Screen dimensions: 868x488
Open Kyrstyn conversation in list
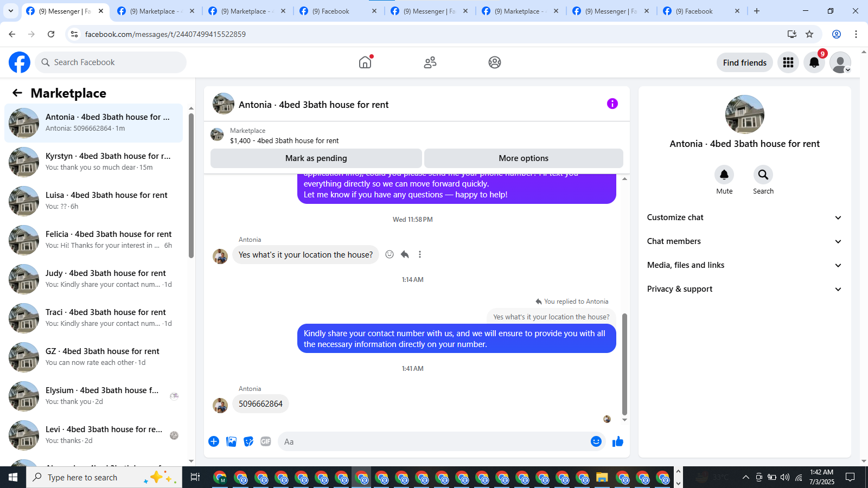93,162
